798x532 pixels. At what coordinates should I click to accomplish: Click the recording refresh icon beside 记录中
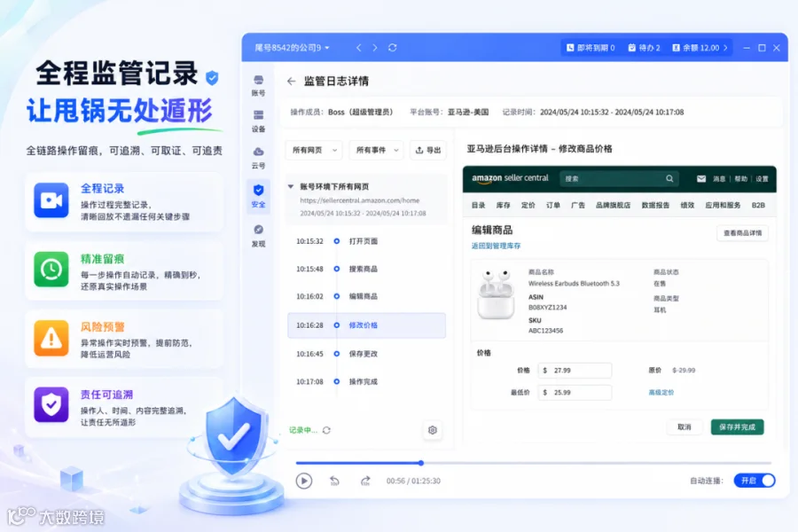pyautogui.click(x=326, y=430)
